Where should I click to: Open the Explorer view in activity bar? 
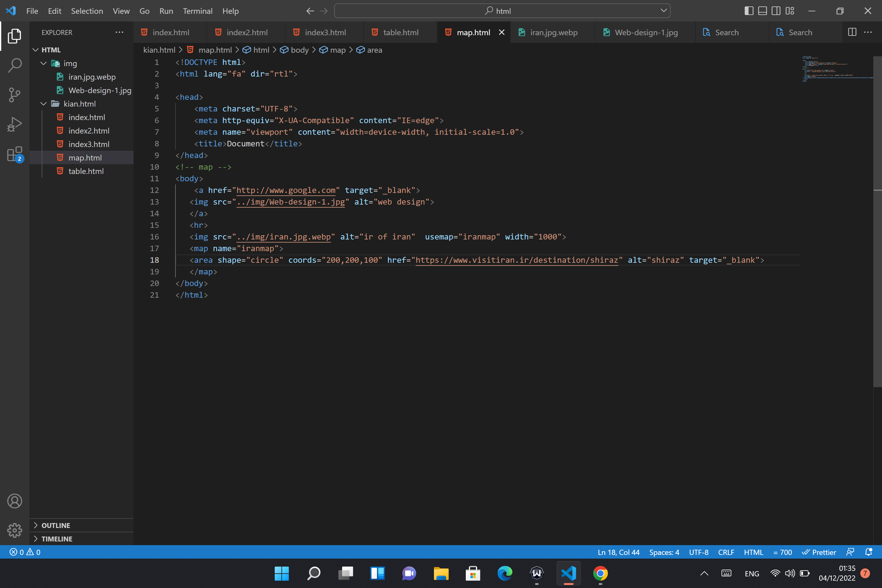pos(15,36)
